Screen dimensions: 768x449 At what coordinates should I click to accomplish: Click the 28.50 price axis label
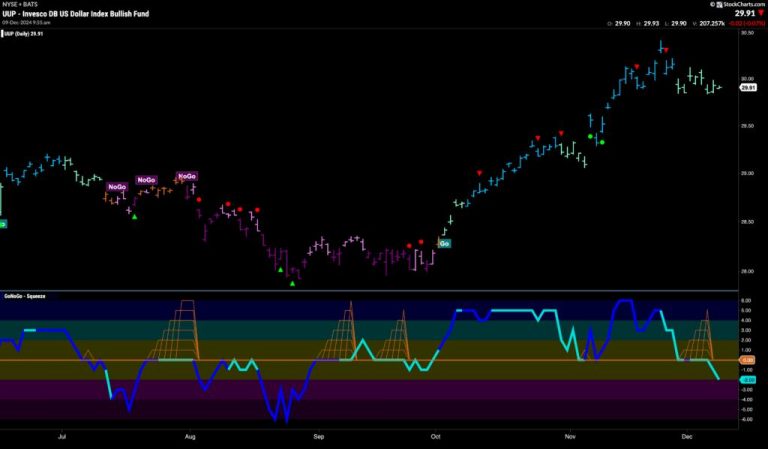[x=747, y=222]
